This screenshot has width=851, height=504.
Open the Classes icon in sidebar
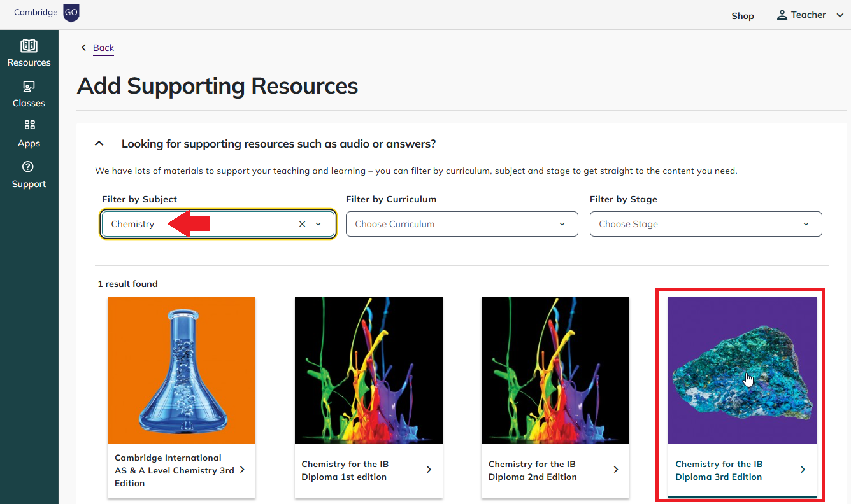point(29,87)
